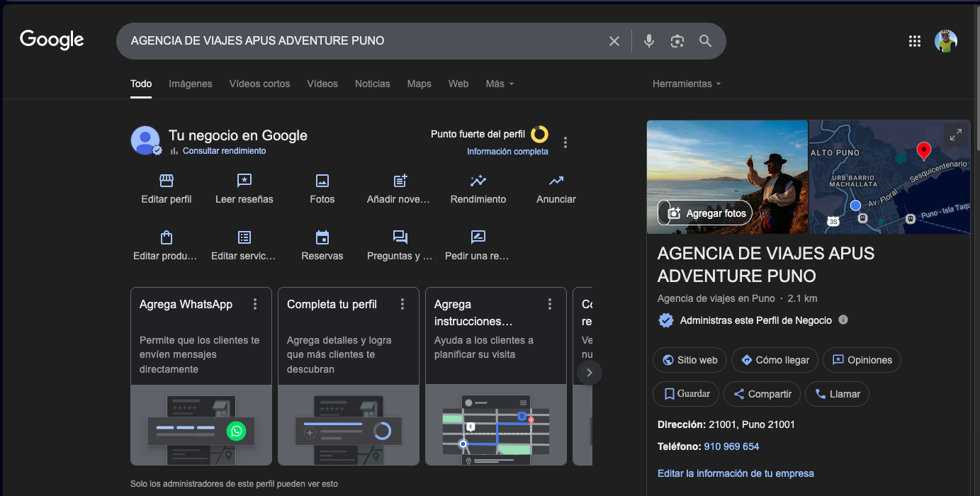980x496 pixels.
Task: Open the Agrega WhatsApp suggestion card
Action: pos(201,376)
